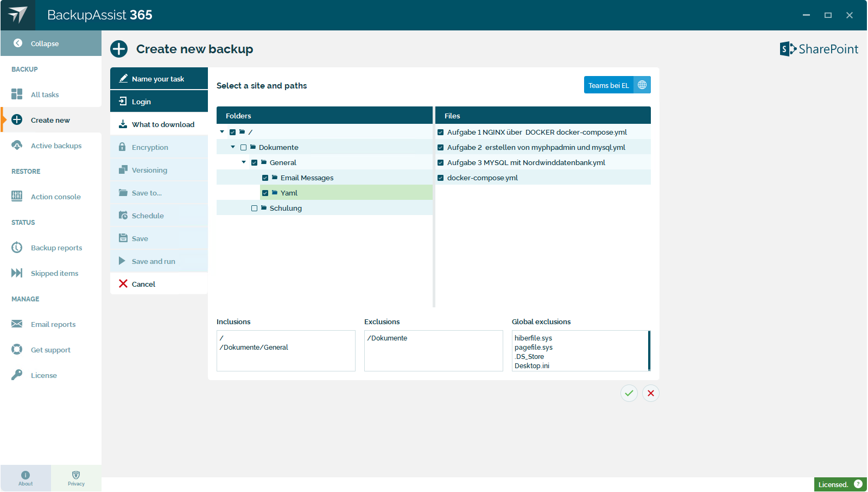Select the Yaml folder label
868x492 pixels.
pos(289,193)
